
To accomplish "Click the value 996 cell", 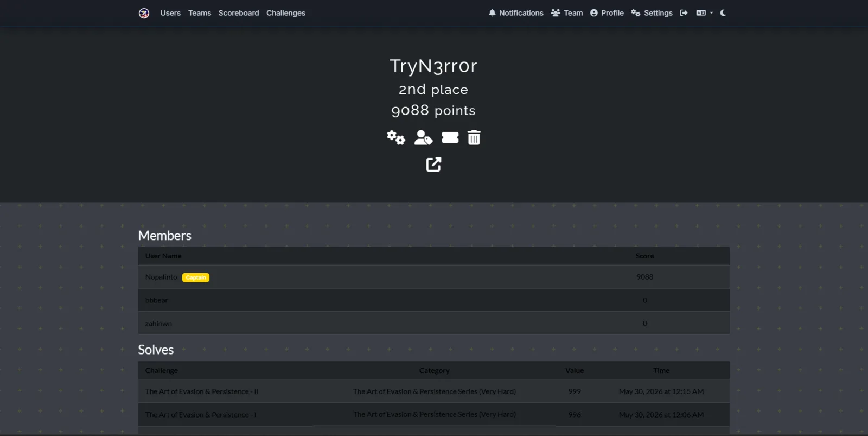I will [575, 415].
